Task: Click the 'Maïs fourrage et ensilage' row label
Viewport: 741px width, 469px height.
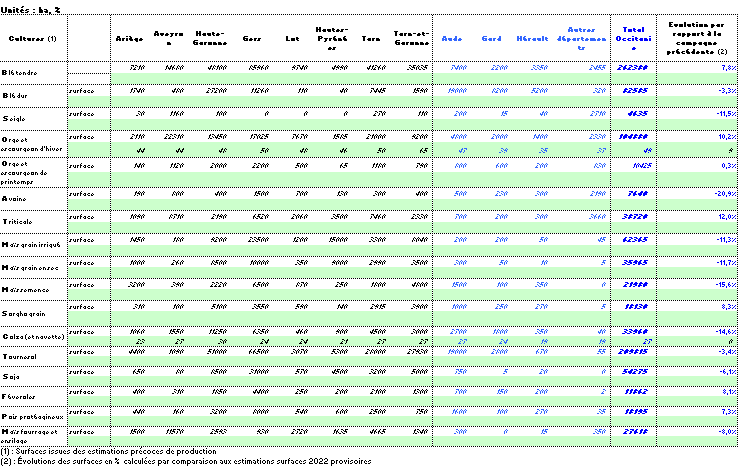Action: pos(29,436)
